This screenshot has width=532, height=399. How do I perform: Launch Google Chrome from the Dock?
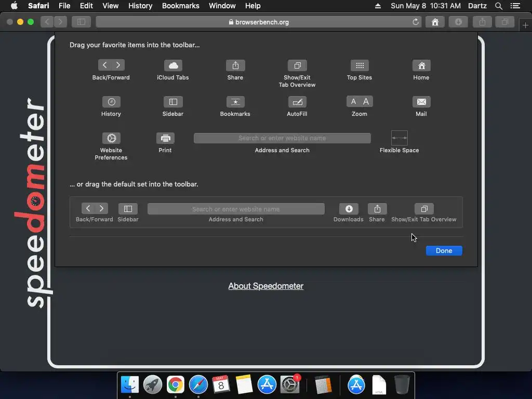click(x=176, y=384)
